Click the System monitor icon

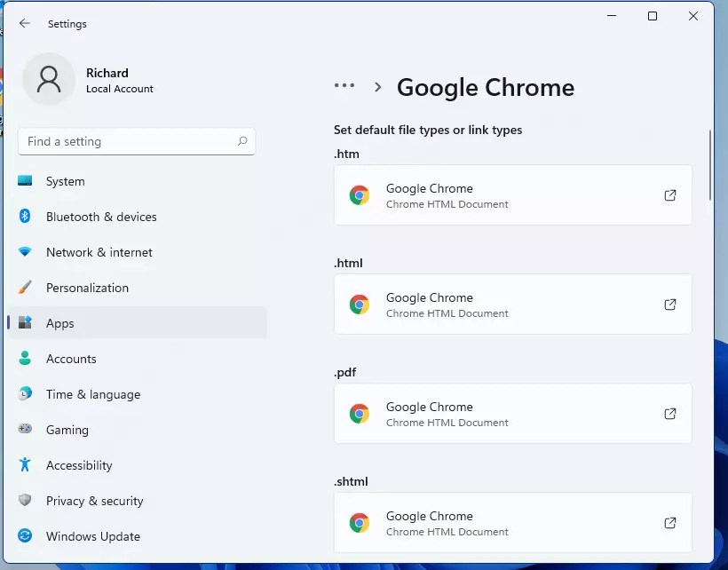(25, 180)
